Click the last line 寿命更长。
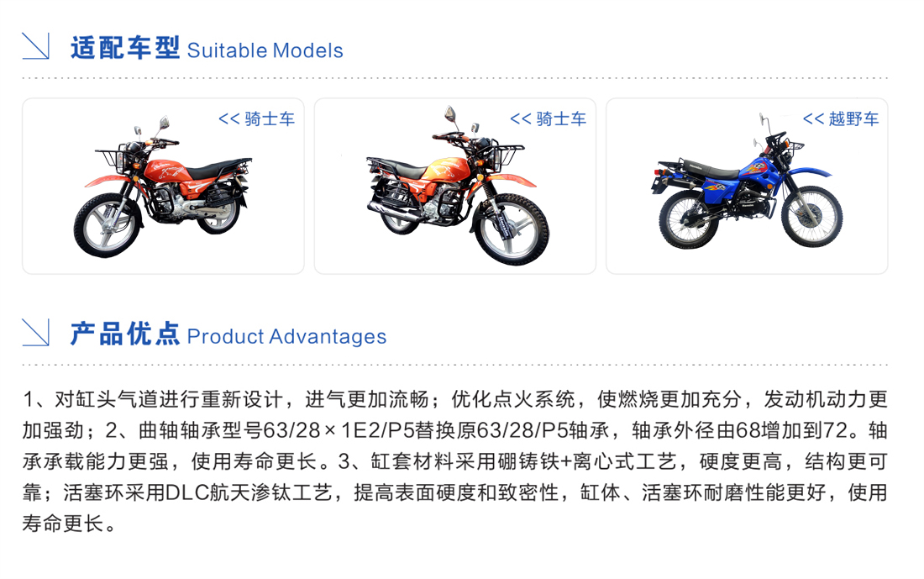Image resolution: width=924 pixels, height=579 pixels. (70, 523)
